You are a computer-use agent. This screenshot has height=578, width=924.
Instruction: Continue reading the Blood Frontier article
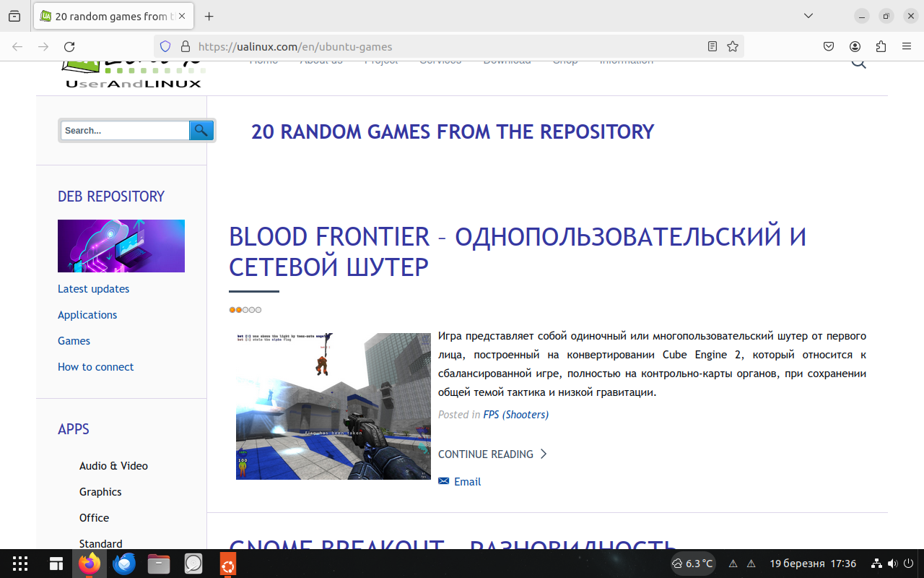click(x=492, y=454)
